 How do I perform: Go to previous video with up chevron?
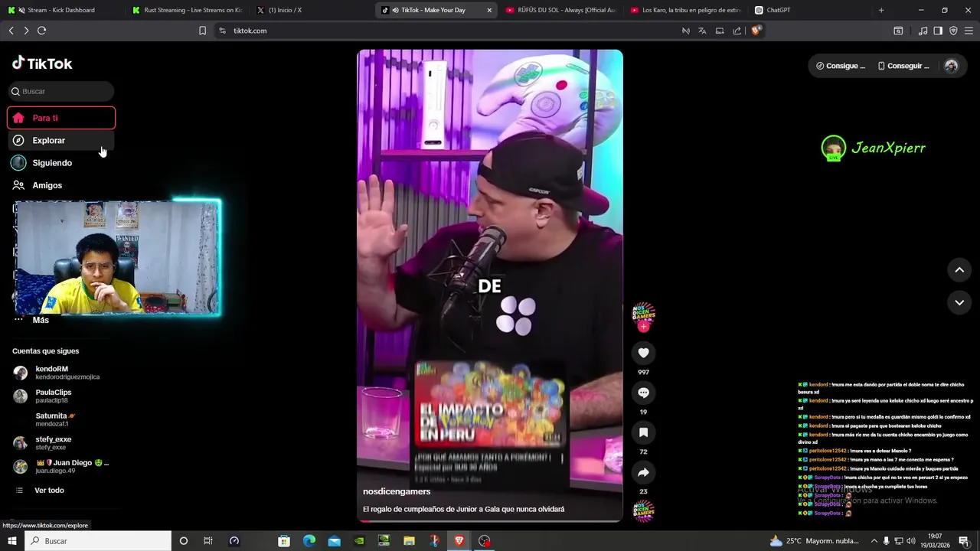coord(959,270)
